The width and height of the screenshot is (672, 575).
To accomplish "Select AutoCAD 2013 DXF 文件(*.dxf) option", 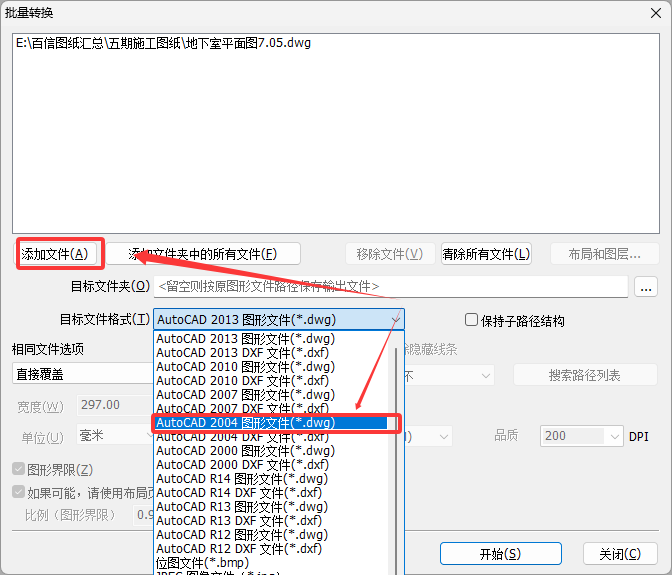I will pos(271,353).
